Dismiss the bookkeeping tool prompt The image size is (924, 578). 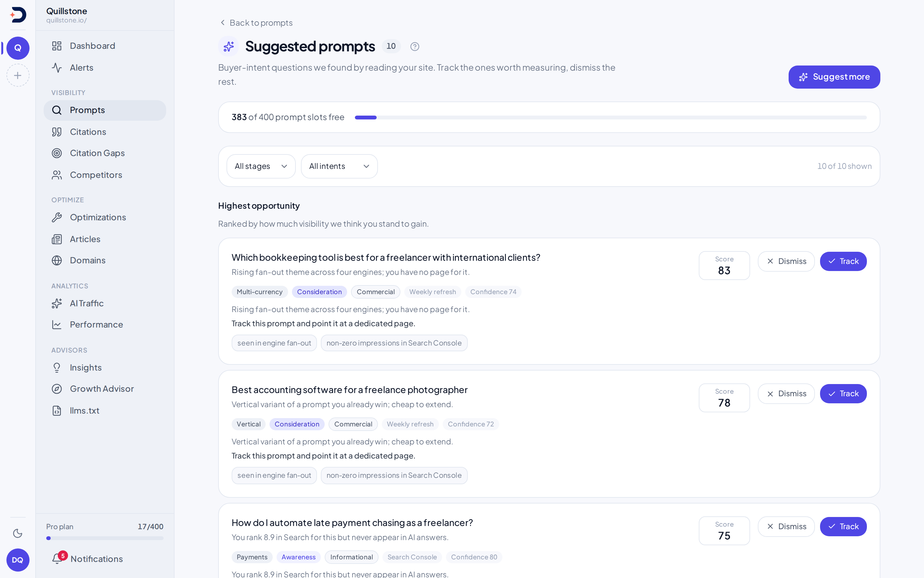[x=786, y=261]
